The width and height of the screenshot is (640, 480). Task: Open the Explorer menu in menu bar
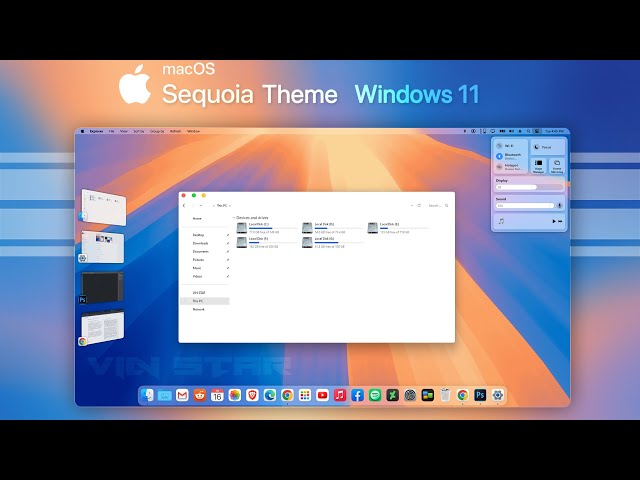[x=96, y=131]
